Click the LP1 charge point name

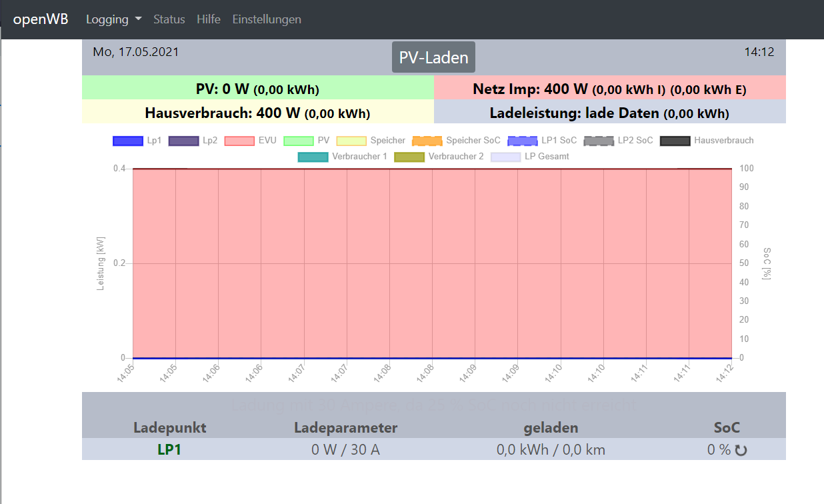tap(169, 449)
